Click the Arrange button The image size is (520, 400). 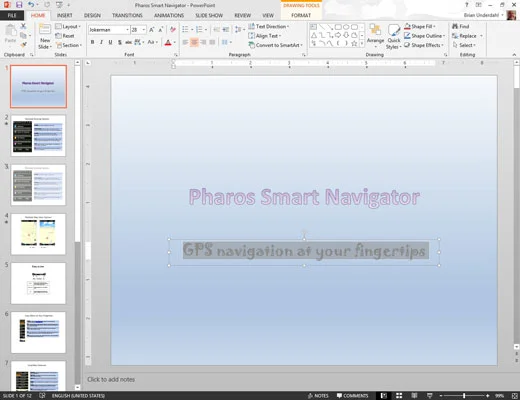point(375,36)
